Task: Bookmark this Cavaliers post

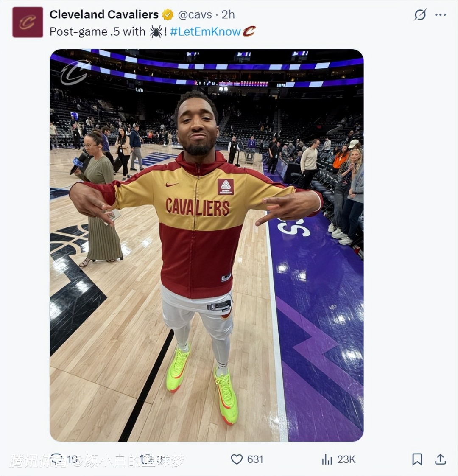Action: pos(417,459)
